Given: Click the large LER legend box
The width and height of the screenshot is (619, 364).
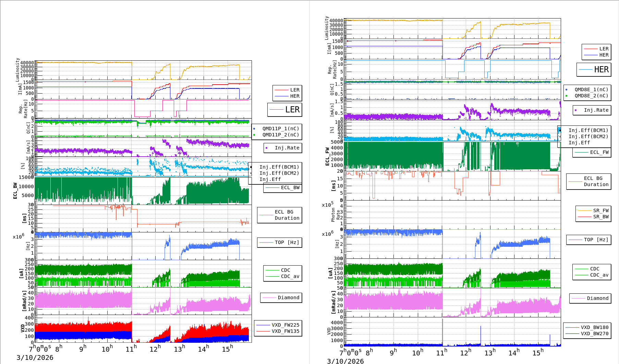Looking at the screenshot, I should click(285, 110).
